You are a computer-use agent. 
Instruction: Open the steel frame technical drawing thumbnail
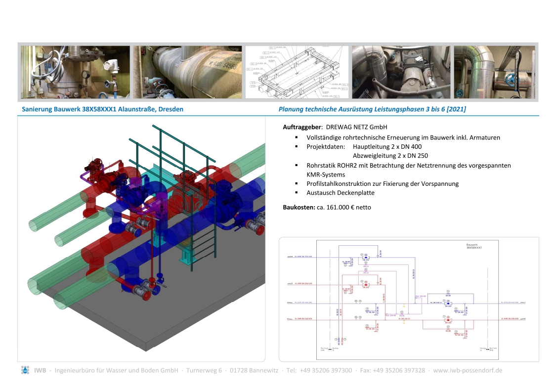[x=297, y=72]
